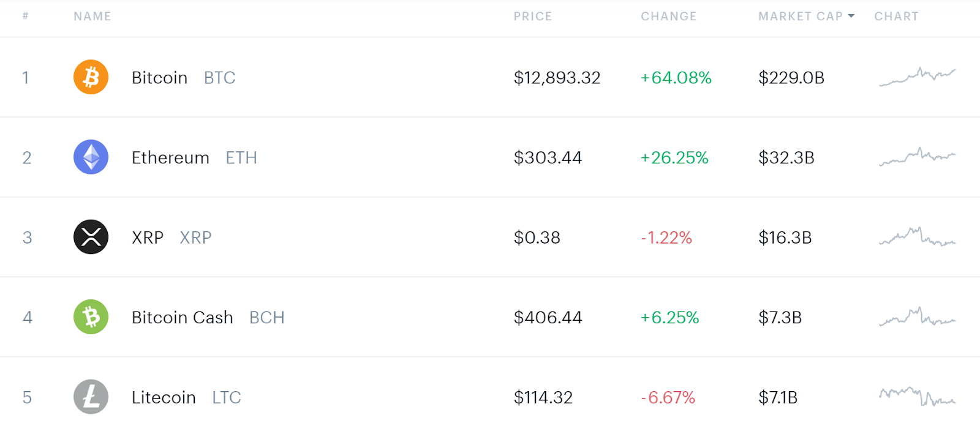This screenshot has height=434, width=980.
Task: Click the XRP price sparkline chart
Action: click(x=917, y=237)
